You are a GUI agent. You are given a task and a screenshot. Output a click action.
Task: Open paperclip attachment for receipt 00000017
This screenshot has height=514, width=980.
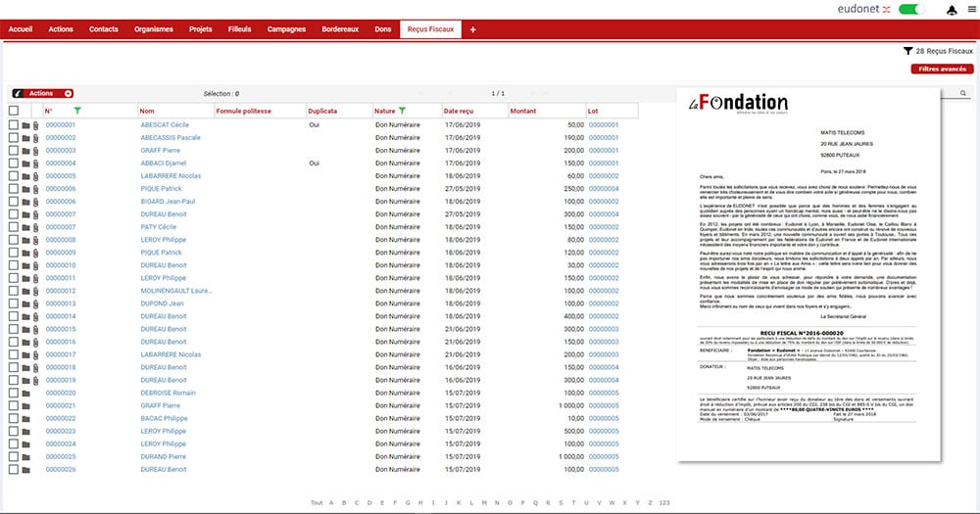(x=35, y=354)
